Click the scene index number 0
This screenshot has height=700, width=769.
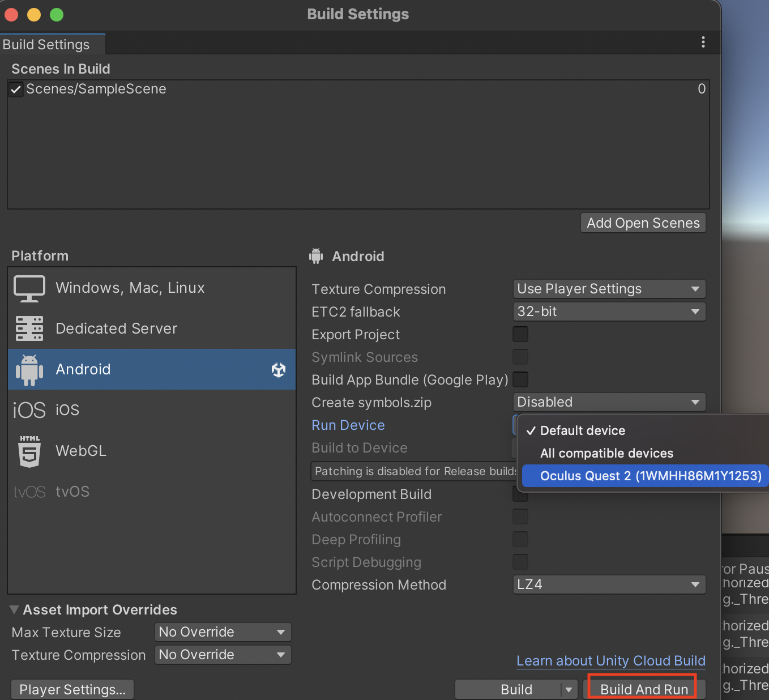[x=702, y=89]
